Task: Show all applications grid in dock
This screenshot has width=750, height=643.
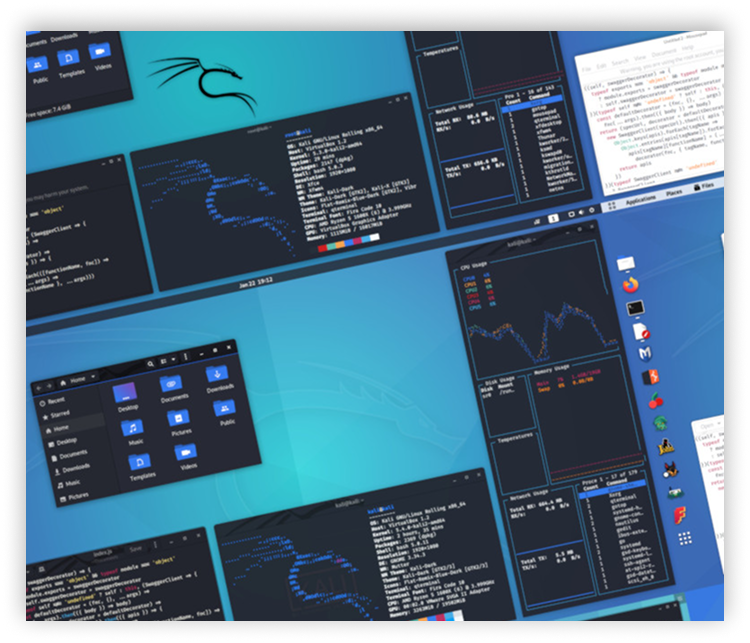Action: (685, 538)
